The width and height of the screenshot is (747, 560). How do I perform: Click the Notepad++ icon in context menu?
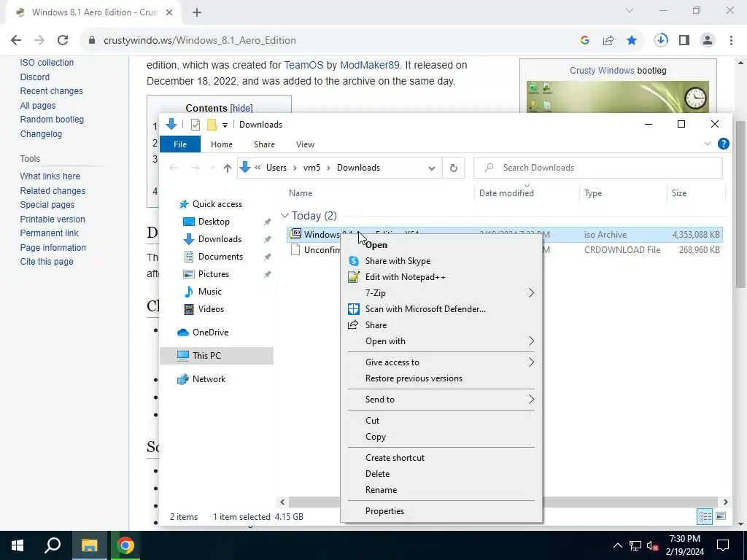tap(354, 276)
